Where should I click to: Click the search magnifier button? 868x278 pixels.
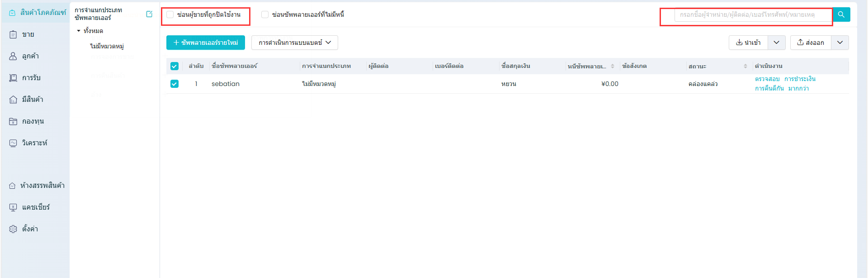(x=841, y=14)
